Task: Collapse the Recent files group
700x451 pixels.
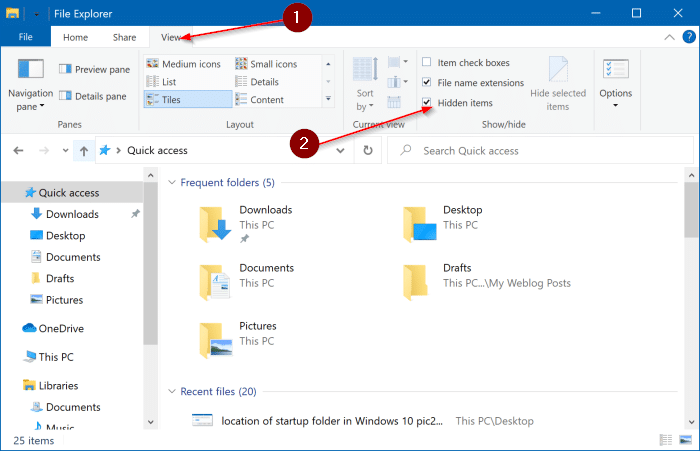Action: pyautogui.click(x=172, y=391)
